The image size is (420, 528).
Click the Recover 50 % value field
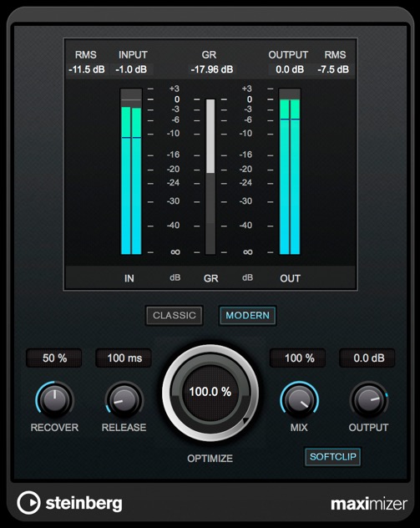pyautogui.click(x=54, y=358)
